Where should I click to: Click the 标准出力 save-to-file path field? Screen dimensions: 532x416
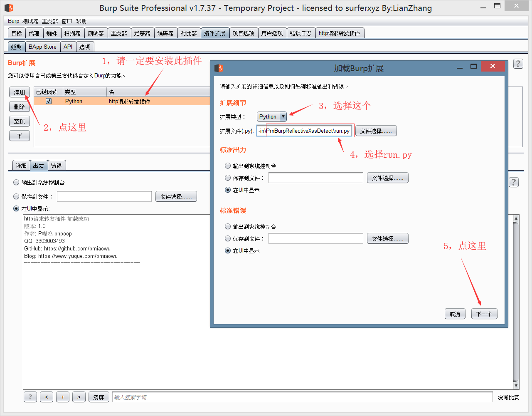click(x=316, y=178)
